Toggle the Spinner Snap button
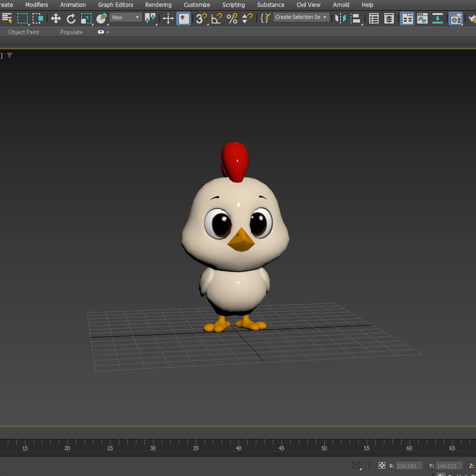Viewport: 476px width, 476px height. (x=247, y=18)
